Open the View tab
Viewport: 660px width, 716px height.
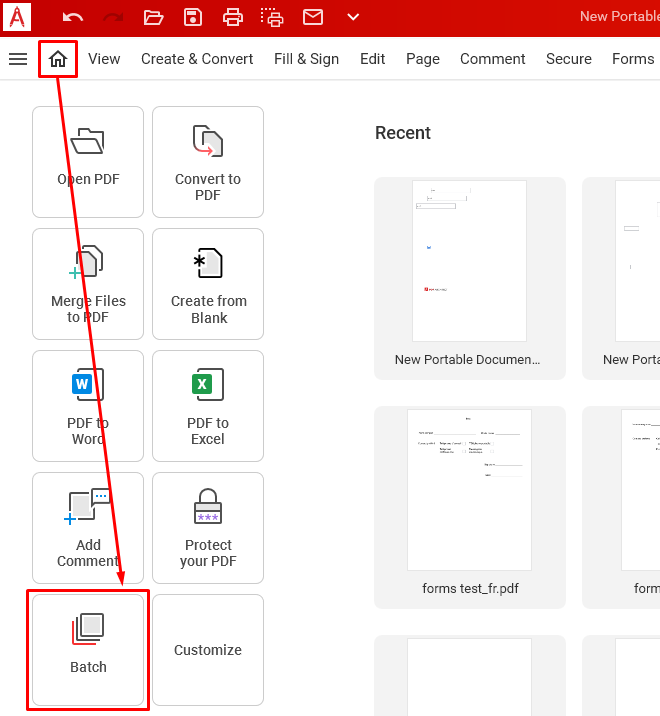104,59
